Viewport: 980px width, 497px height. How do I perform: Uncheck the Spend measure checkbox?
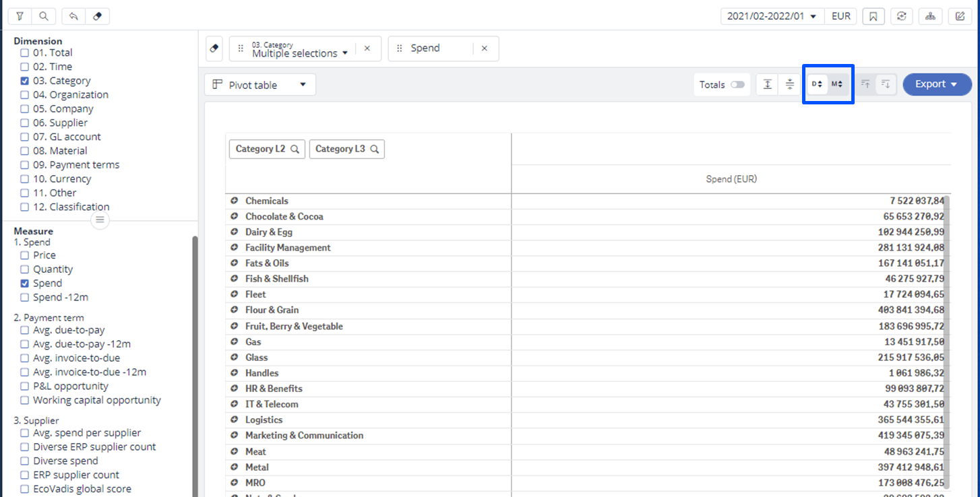25,284
